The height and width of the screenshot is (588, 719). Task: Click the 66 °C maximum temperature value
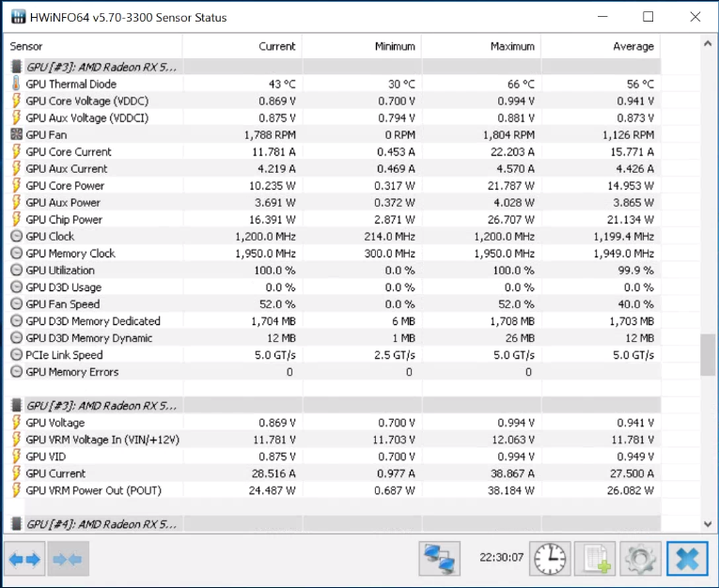pyautogui.click(x=521, y=85)
